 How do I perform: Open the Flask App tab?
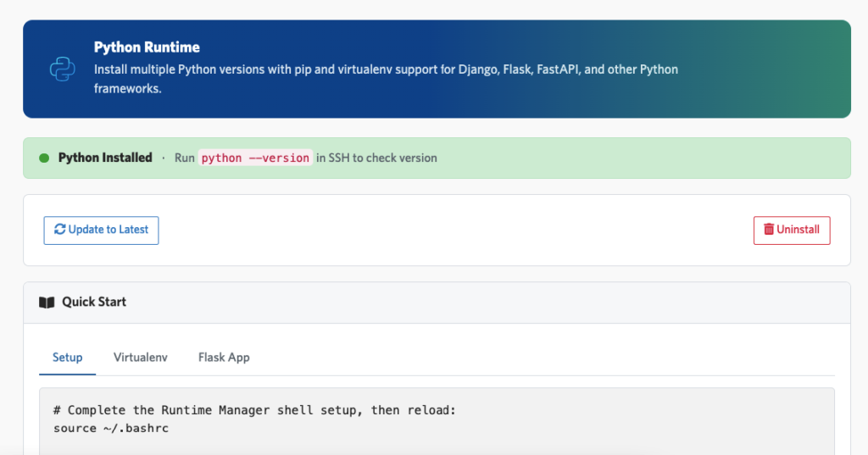pos(224,358)
